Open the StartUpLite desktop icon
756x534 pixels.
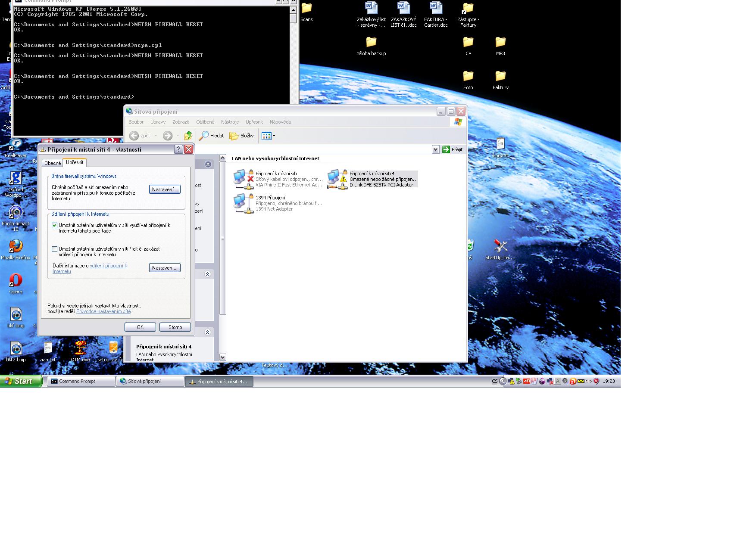500,247
